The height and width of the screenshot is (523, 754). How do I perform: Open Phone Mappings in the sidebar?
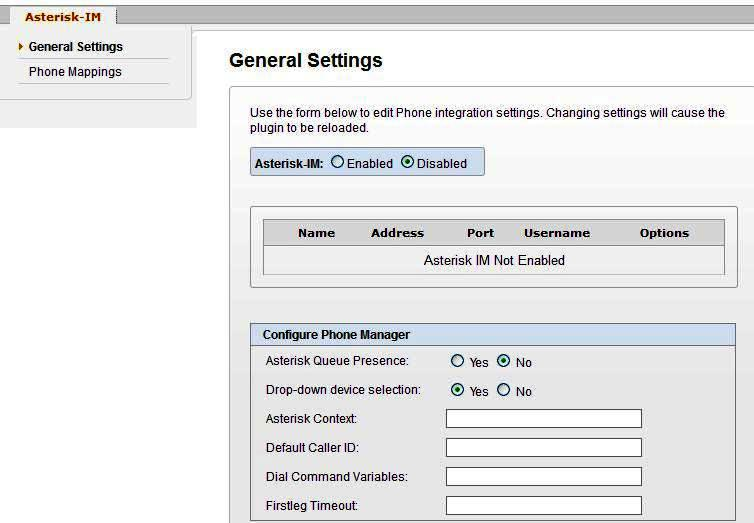click(x=75, y=72)
